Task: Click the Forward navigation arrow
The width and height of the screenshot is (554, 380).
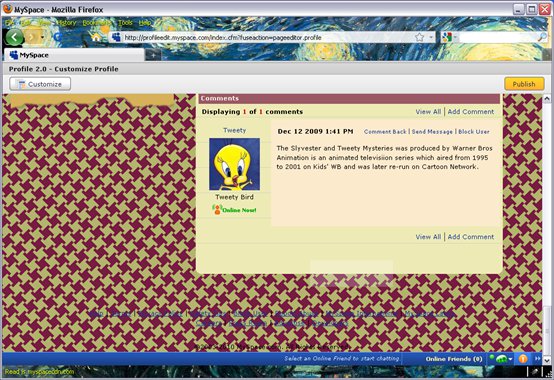Action: (32, 37)
